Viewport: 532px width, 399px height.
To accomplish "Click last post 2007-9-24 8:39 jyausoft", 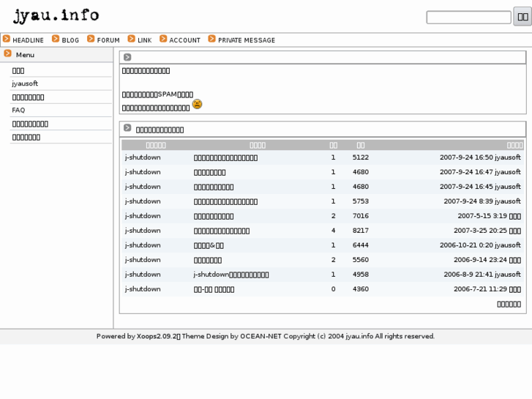I will click(x=482, y=201).
